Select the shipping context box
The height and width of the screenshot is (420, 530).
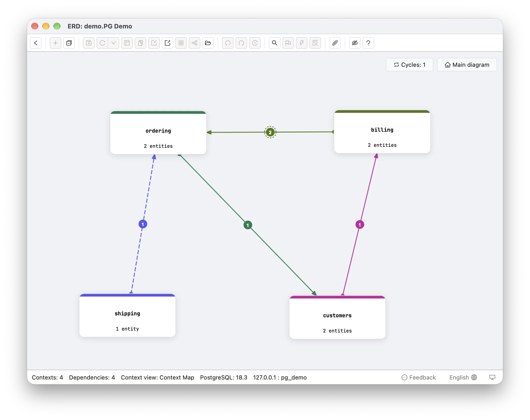(x=127, y=315)
